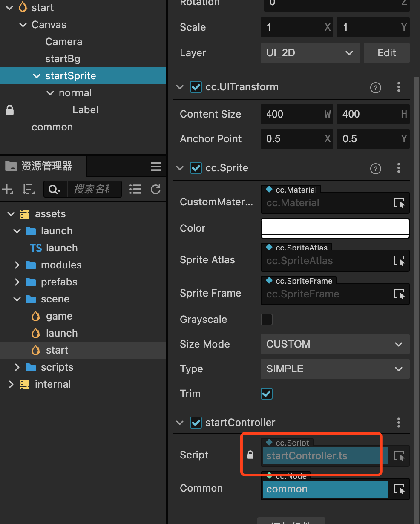Screen dimensions: 420x524
Task: Open the Size Mode CUSTOM dropdown
Action: 335,344
